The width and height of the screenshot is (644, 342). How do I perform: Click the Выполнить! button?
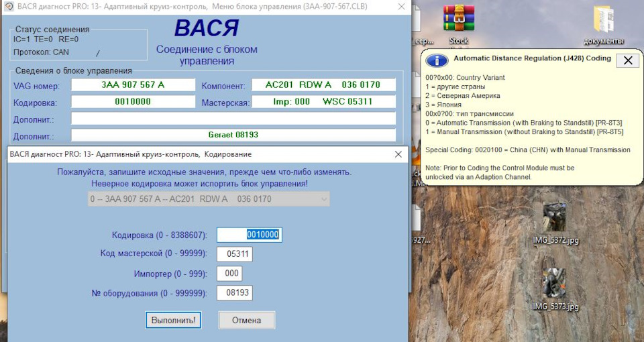click(173, 321)
